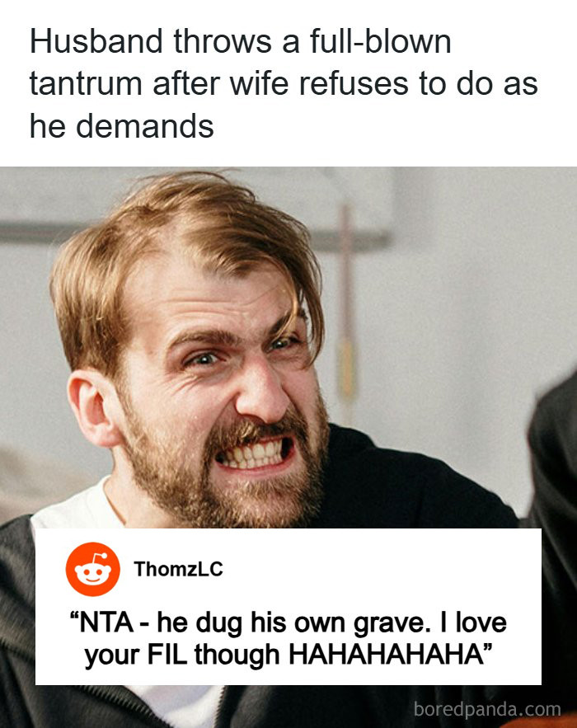The image size is (577, 728).
Task: Click the word "Husband" in the headline
Action: pos(96,42)
